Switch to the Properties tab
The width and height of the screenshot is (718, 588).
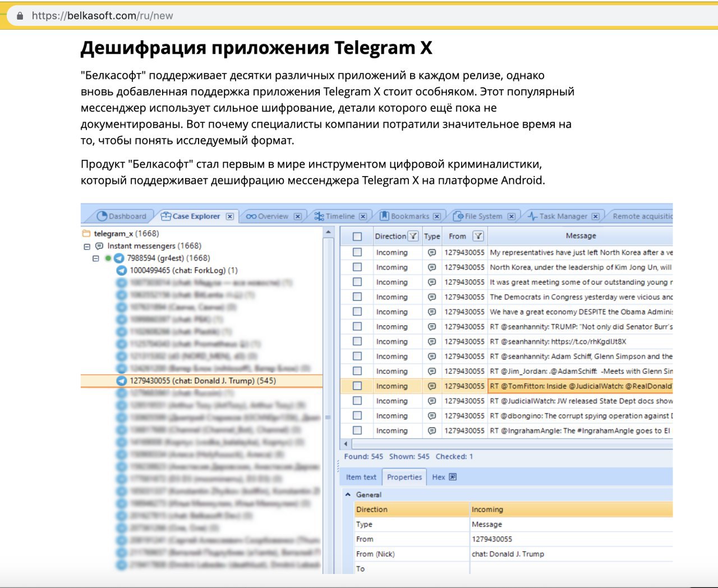404,477
